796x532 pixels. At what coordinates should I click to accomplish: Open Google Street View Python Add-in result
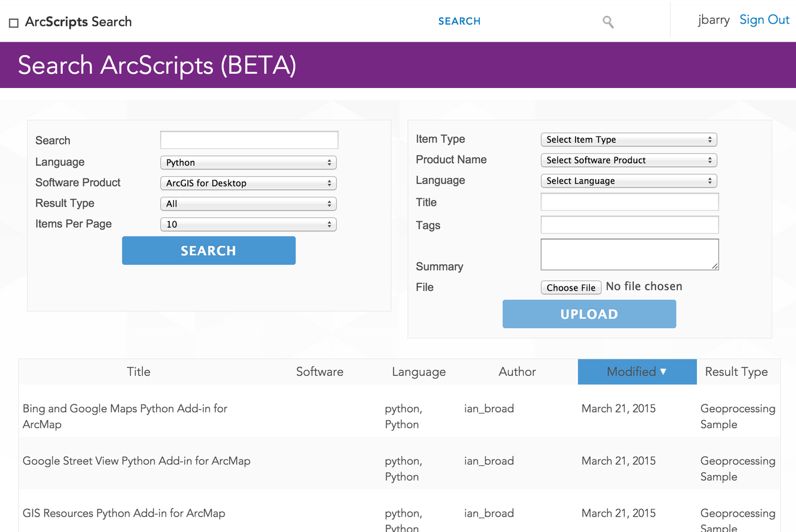(137, 461)
